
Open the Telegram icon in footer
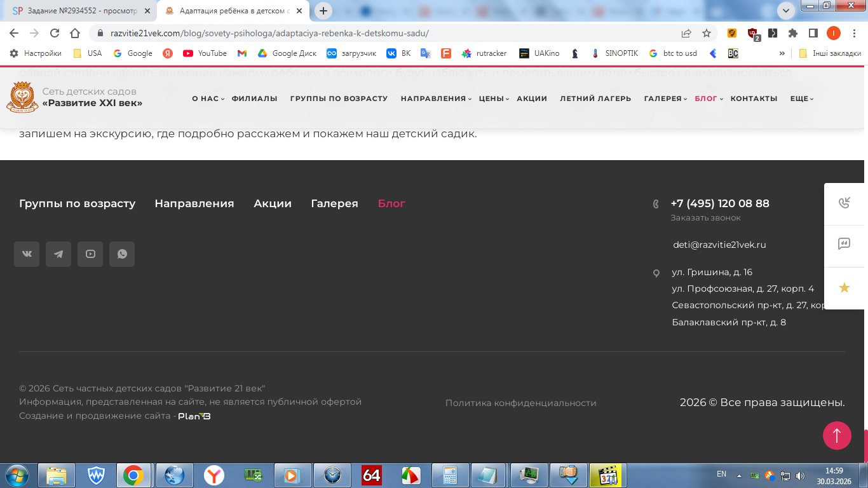pyautogui.click(x=58, y=254)
